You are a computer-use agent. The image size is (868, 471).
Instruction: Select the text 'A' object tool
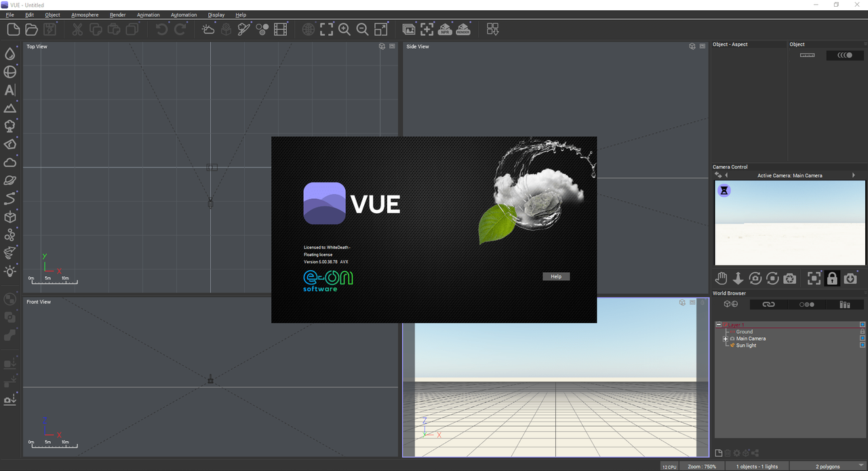[x=10, y=90]
